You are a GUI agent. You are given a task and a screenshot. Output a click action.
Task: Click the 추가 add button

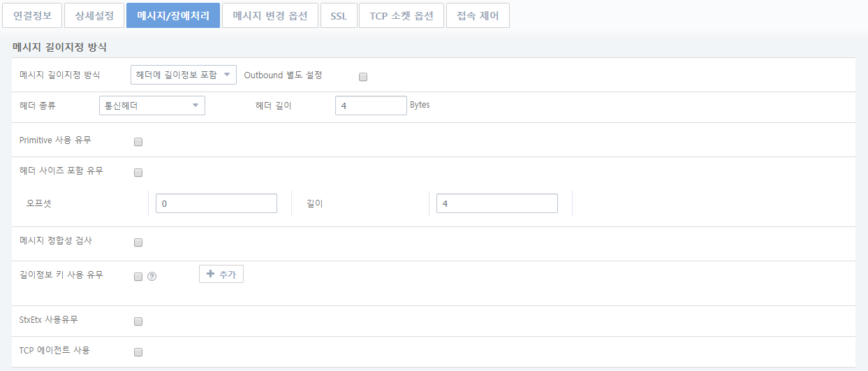coord(221,275)
